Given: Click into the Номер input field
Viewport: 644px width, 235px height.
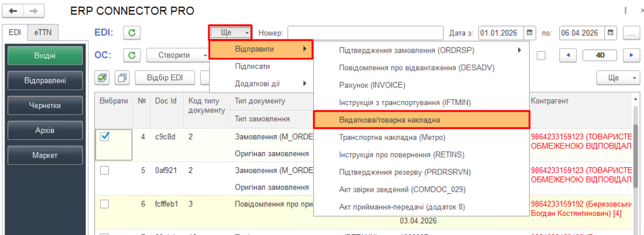Looking at the screenshot, I should coord(365,33).
